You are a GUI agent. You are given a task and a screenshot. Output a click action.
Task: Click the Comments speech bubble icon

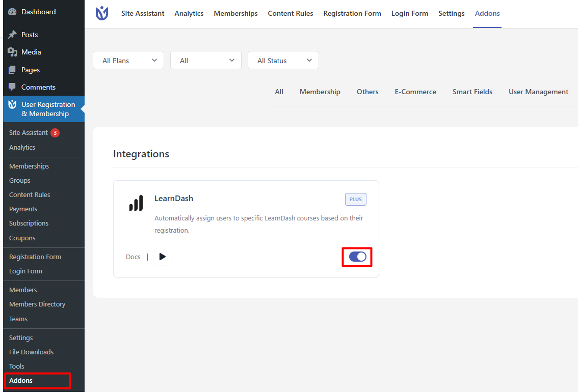point(12,87)
